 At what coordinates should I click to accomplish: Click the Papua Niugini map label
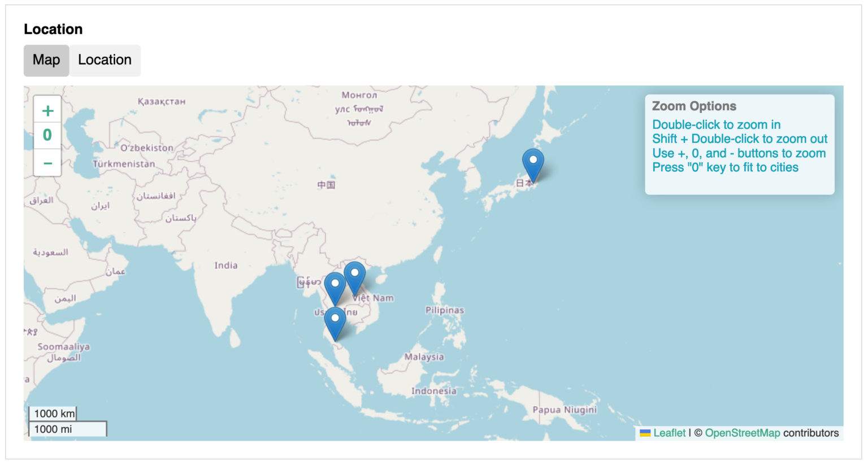564,410
